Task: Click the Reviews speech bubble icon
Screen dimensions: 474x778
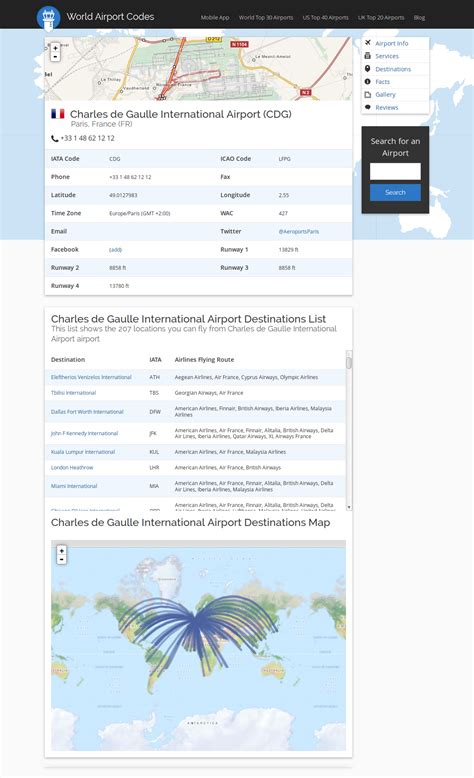Action: pos(368,107)
